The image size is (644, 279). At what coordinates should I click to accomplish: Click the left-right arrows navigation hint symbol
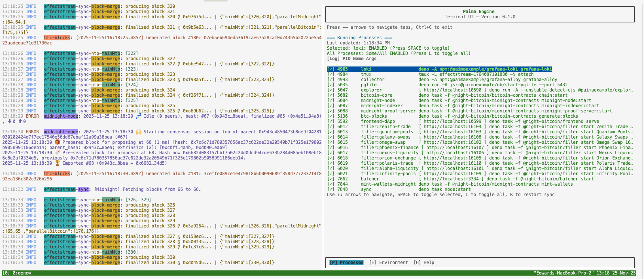tap(345, 27)
